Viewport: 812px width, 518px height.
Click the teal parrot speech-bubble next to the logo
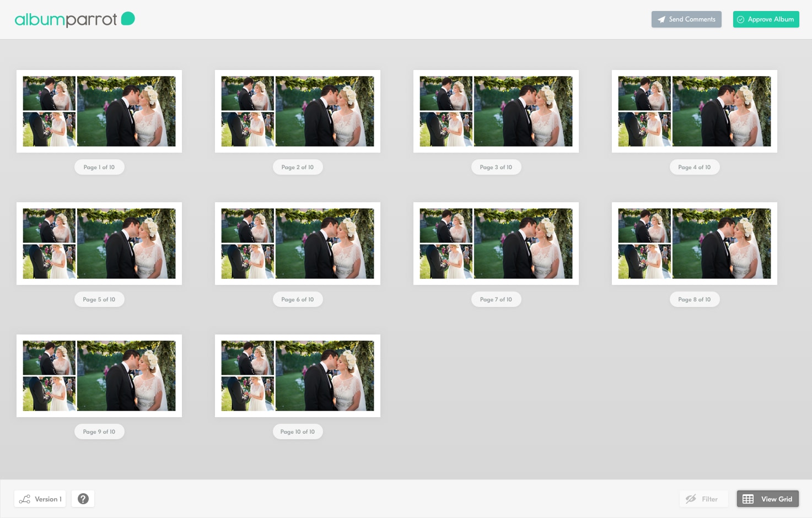(127, 18)
